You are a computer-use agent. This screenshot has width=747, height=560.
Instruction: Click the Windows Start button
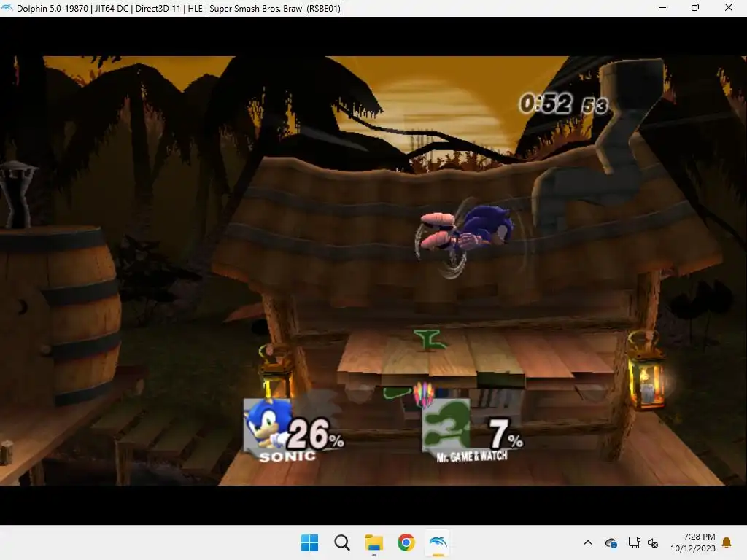309,542
